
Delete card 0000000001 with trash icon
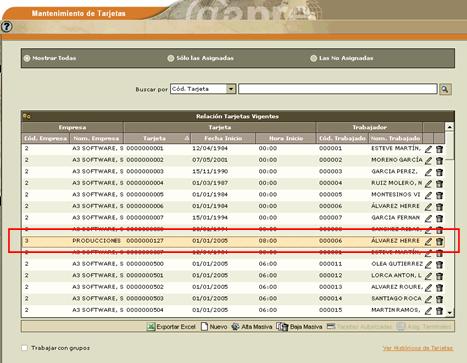(439, 149)
